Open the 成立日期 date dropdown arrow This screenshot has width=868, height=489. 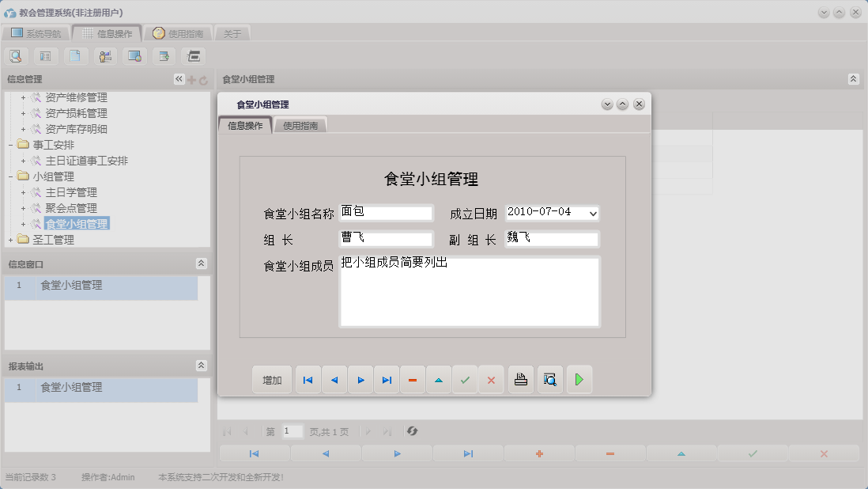(x=593, y=214)
